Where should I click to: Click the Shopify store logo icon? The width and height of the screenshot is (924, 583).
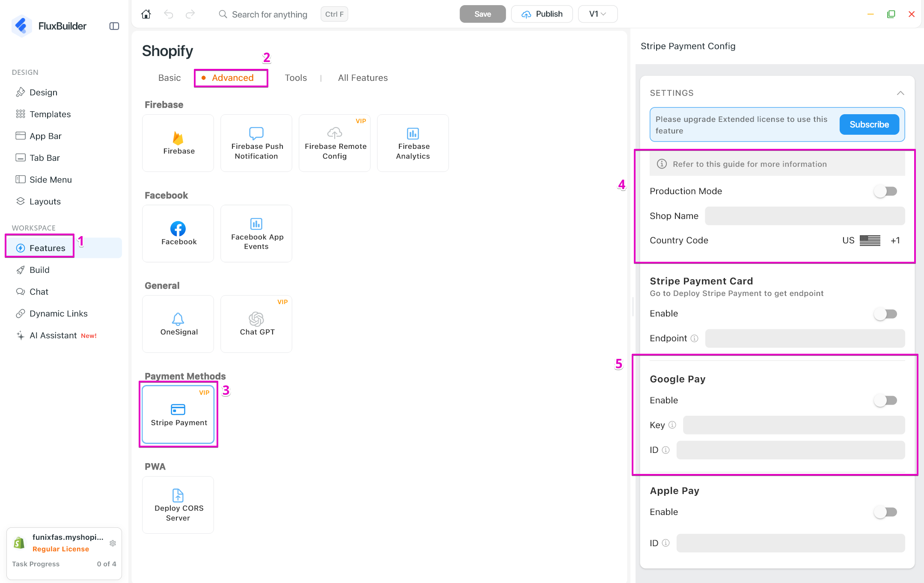click(x=19, y=543)
